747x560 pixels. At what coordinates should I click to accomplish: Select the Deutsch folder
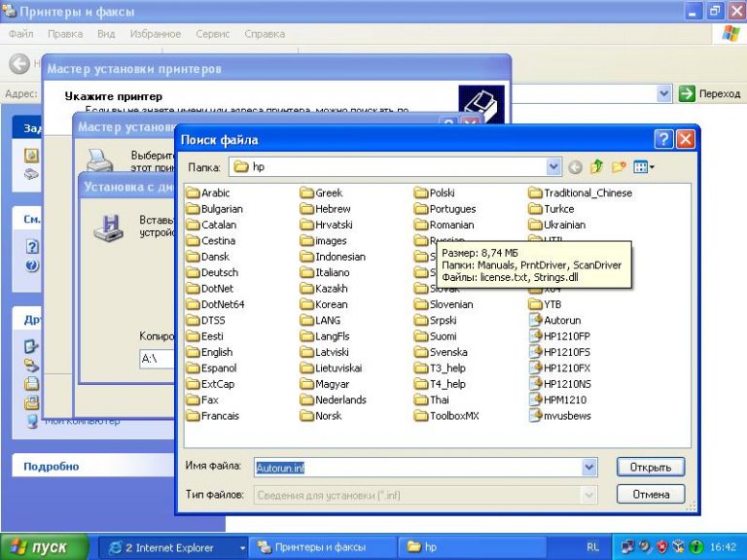click(212, 272)
